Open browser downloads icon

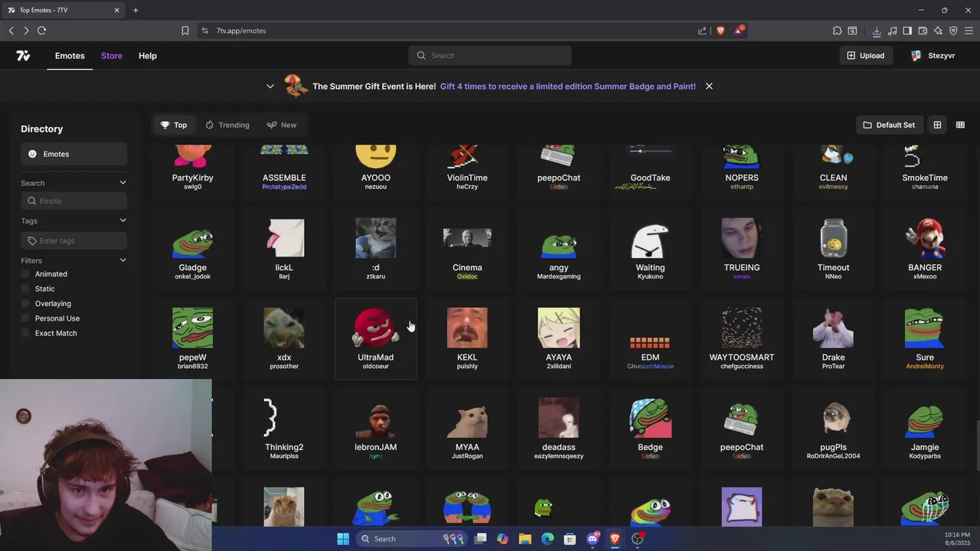[x=877, y=31]
